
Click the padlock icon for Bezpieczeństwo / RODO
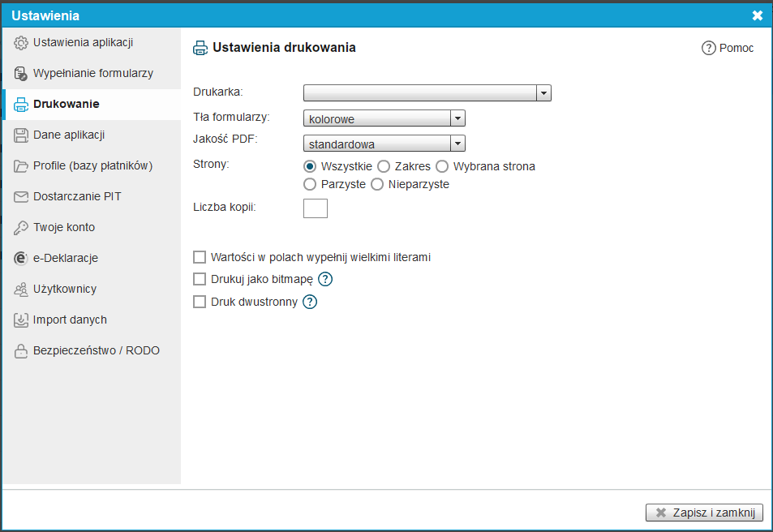[21, 351]
